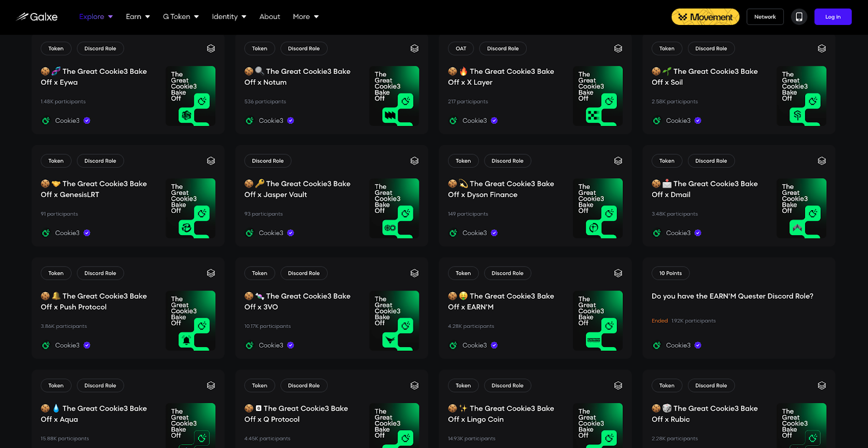Open Bake Off x Q Protocol title
This screenshot has height=448, width=868.
coord(296,414)
